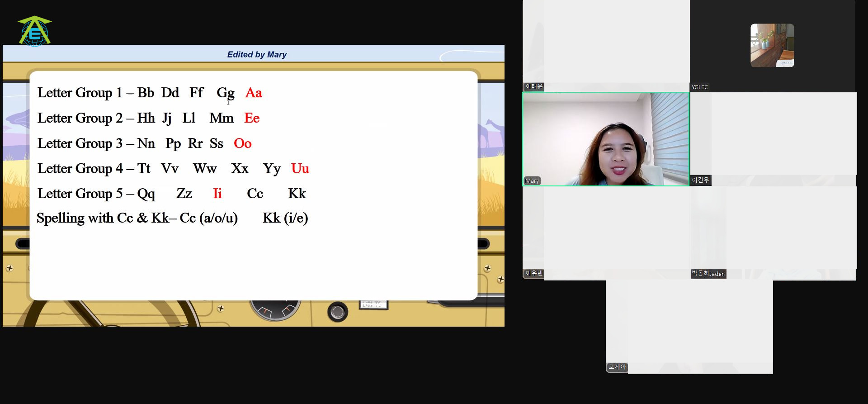Select 박동화Jaden participant name label
The width and height of the screenshot is (868, 404).
click(708, 274)
